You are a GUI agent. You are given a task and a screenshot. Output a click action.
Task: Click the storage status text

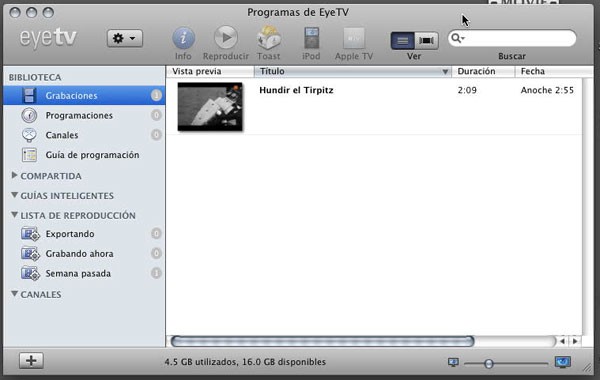coord(245,362)
